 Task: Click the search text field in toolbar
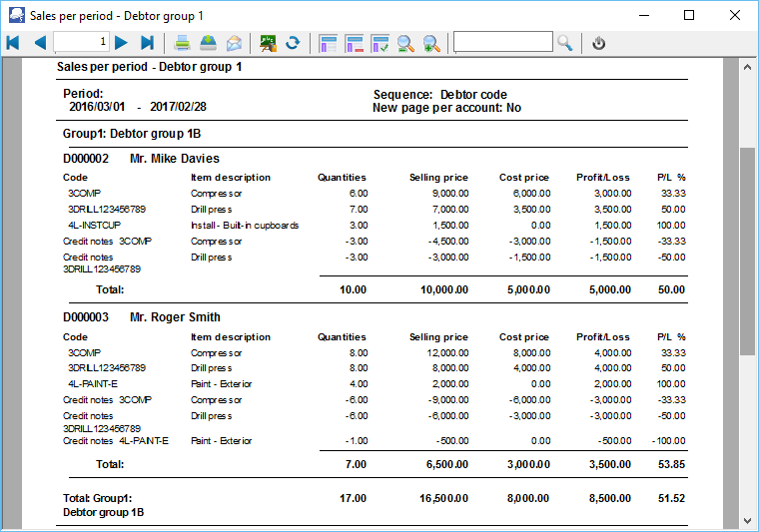[x=502, y=42]
